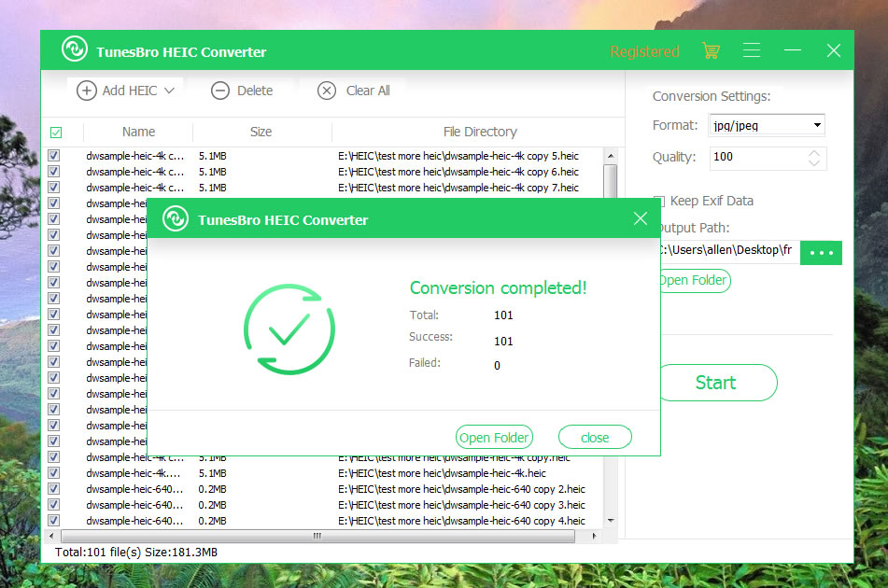
Task: Uncheck the 4k copy 7.heic row checkbox
Action: (x=54, y=188)
